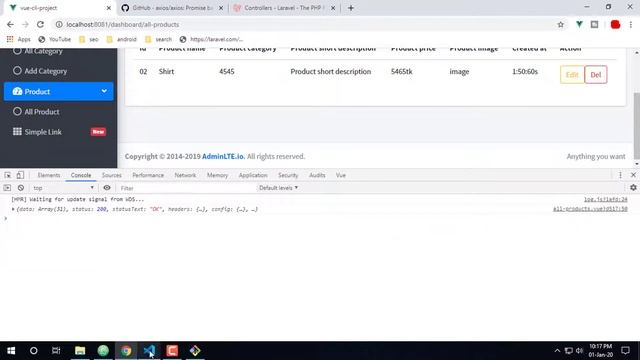640x360 pixels.
Task: Switch to the Performance DevTools tab
Action: pos(148,175)
